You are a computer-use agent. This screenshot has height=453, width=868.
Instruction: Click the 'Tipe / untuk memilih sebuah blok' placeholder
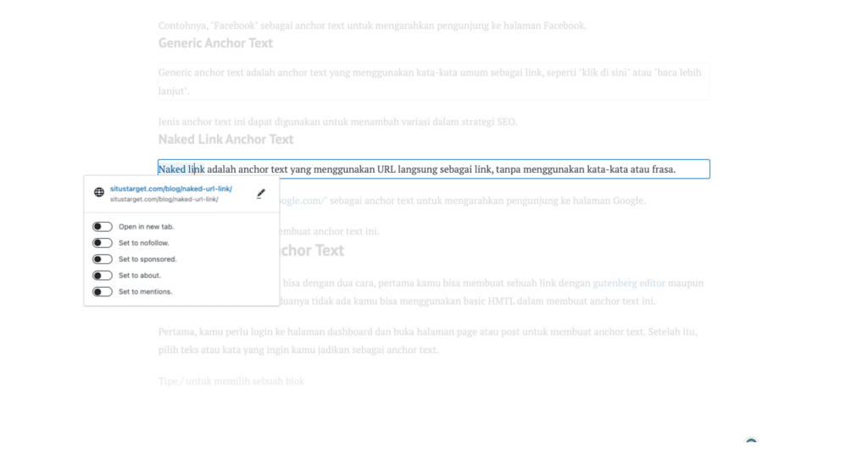click(x=231, y=381)
